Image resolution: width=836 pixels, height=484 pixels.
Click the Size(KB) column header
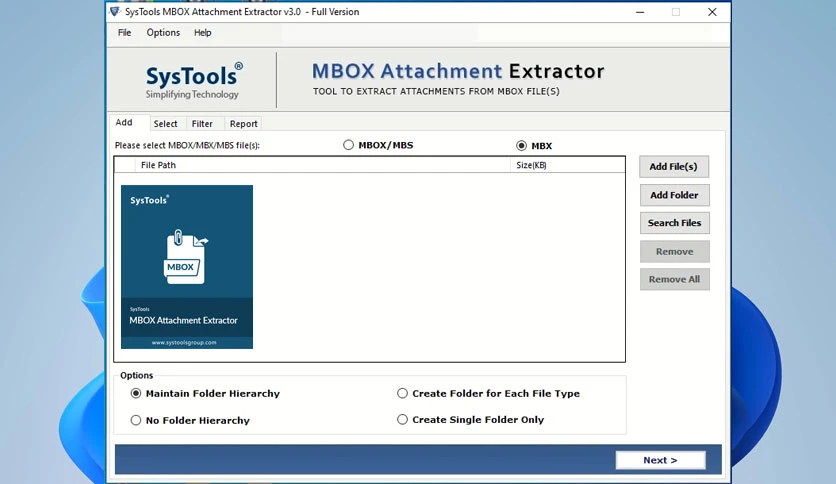(567, 165)
